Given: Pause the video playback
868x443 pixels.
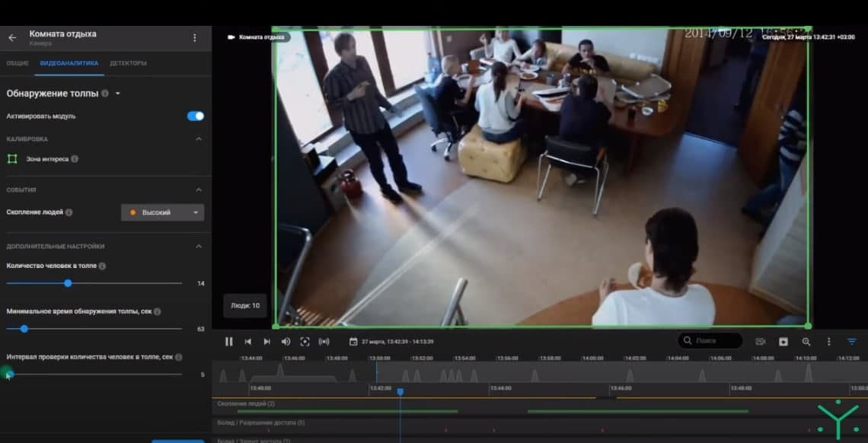Looking at the screenshot, I should tap(228, 342).
